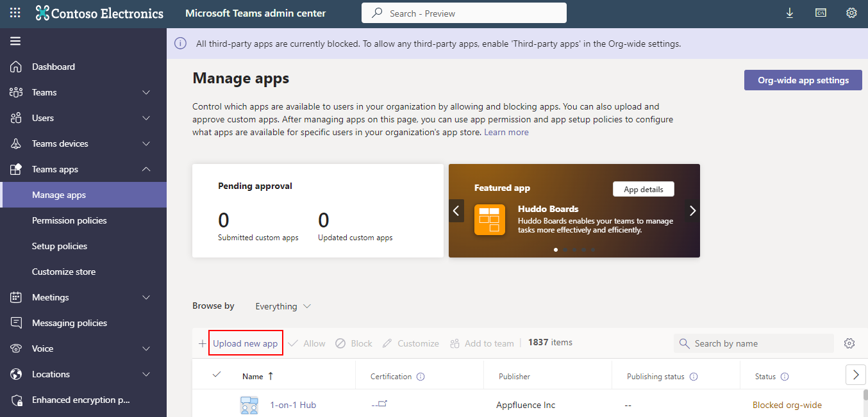Open the app launcher waffle icon
Viewport: 868px width, 417px height.
click(x=15, y=13)
